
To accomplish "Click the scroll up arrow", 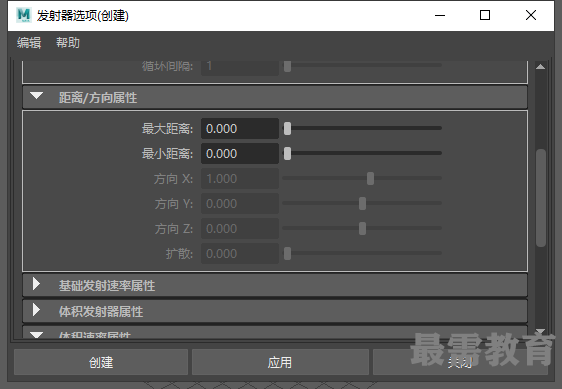I will [540, 67].
